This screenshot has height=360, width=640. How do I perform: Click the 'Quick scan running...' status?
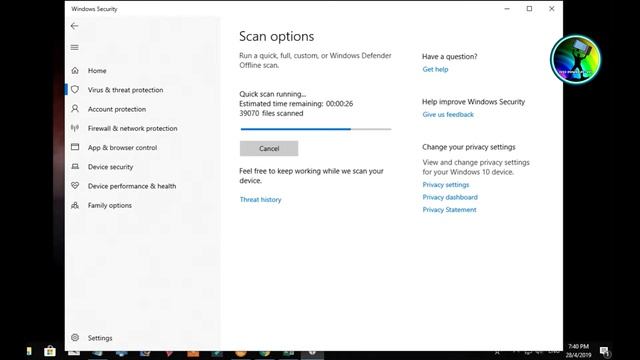pos(272,94)
